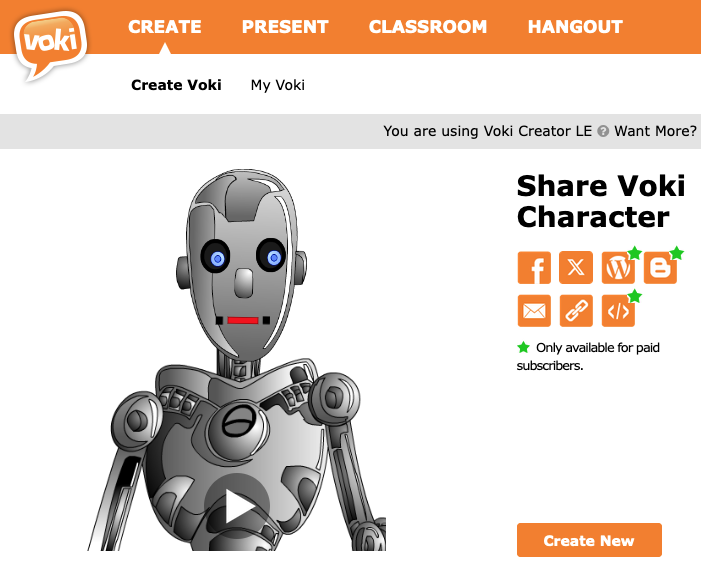Click the Share Voki Character heading
Viewport: 701px width, 574px height.
(600, 201)
